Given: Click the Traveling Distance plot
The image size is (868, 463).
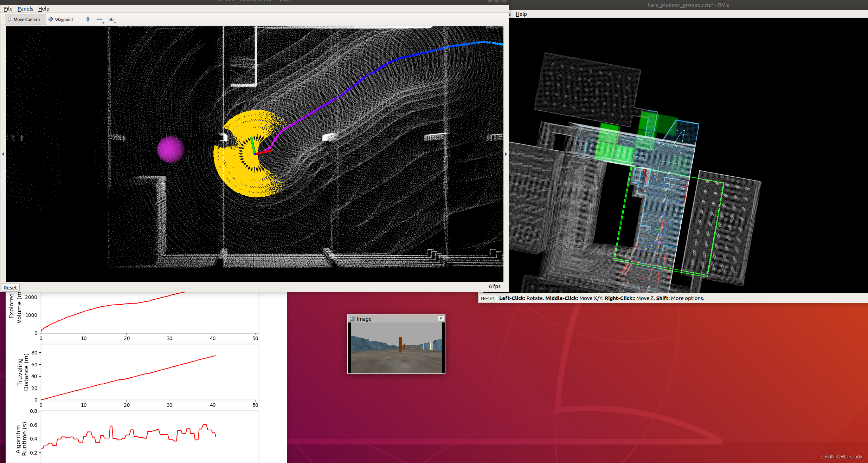Looking at the screenshot, I should coord(150,372).
